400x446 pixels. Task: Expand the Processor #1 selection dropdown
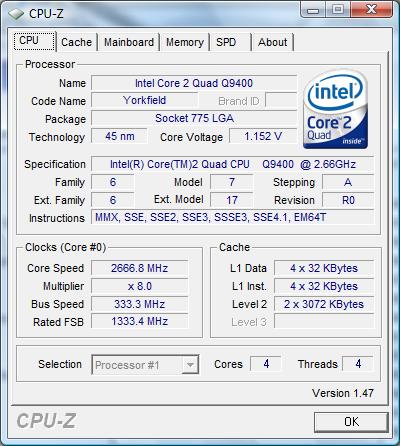pyautogui.click(x=190, y=365)
